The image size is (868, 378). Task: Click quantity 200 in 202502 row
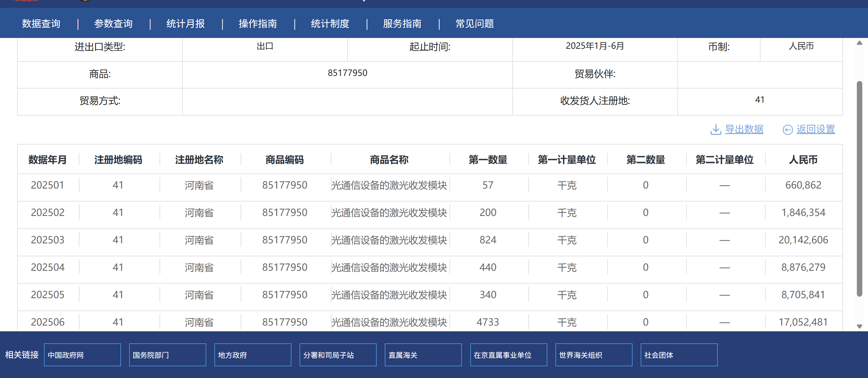coord(488,212)
